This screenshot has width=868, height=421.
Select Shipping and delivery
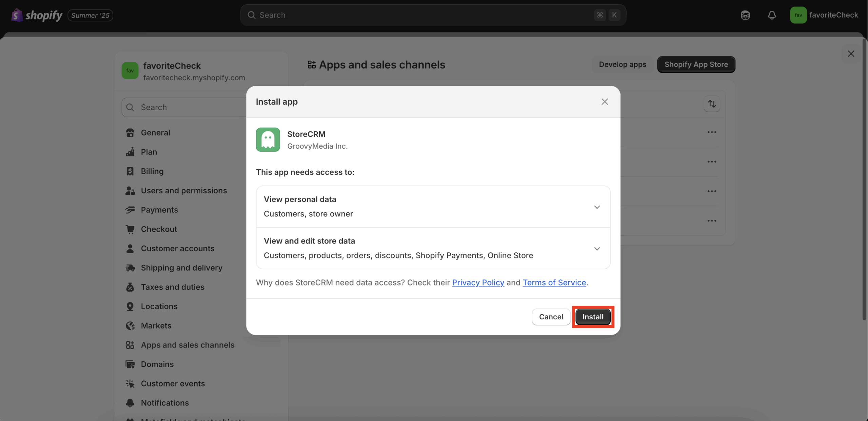(x=182, y=268)
